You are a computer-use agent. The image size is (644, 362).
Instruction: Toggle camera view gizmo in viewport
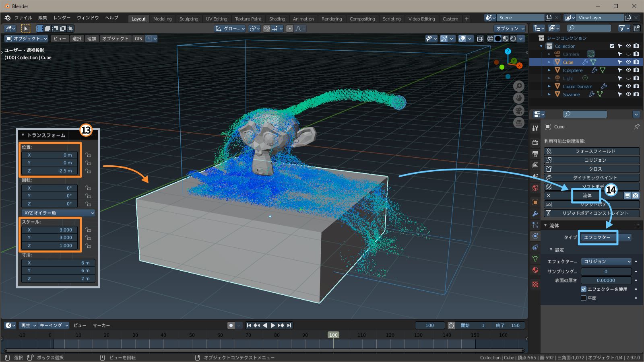tap(519, 111)
